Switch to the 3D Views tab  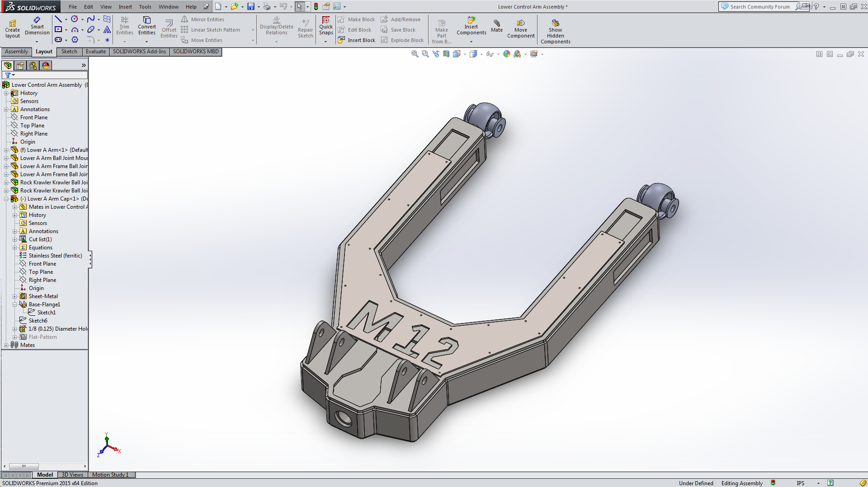click(72, 475)
